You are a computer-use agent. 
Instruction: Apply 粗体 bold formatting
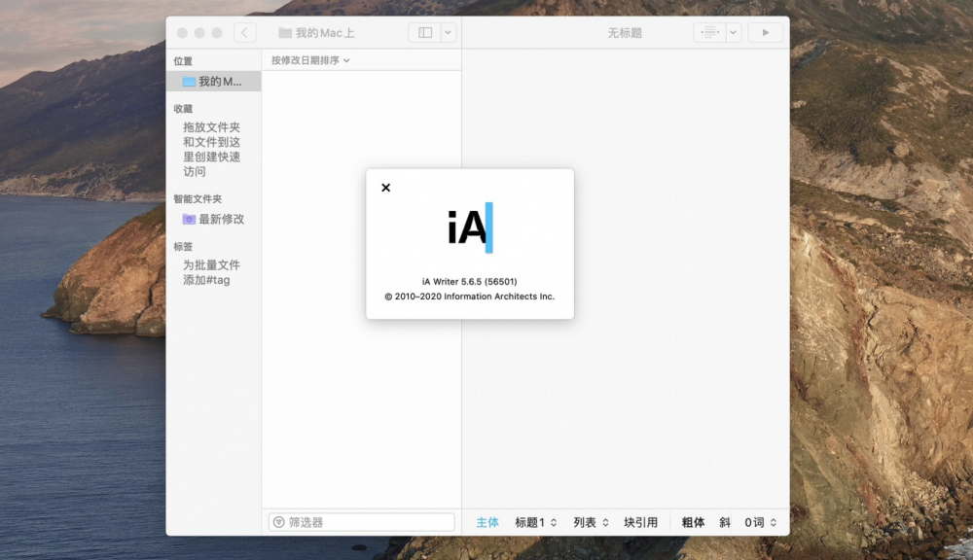click(693, 522)
